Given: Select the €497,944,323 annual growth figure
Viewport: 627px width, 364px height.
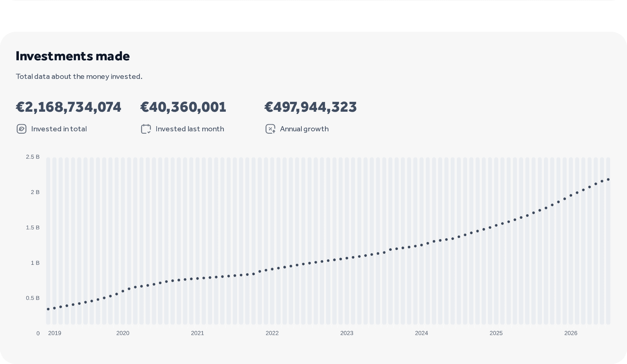Looking at the screenshot, I should coord(311,107).
